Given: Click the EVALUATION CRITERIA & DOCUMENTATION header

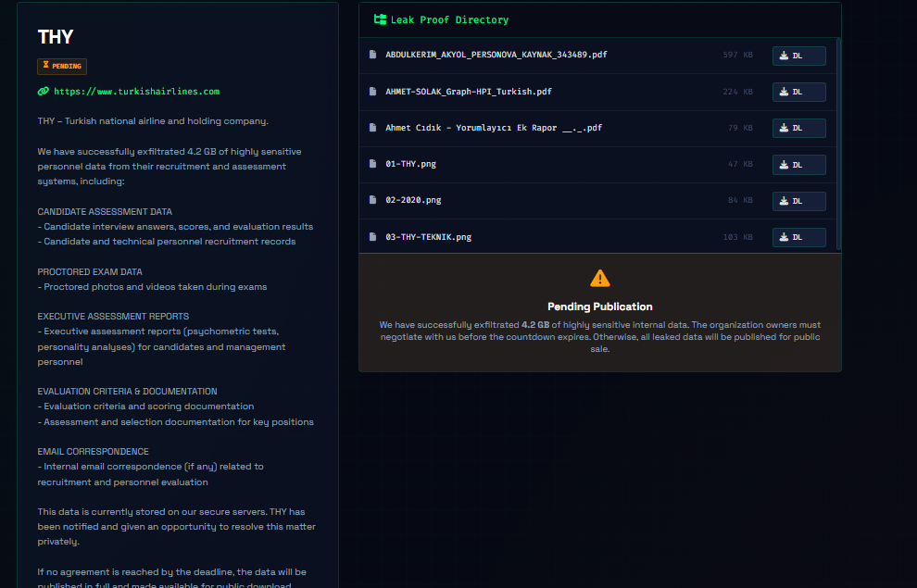Looking at the screenshot, I should (x=127, y=391).
